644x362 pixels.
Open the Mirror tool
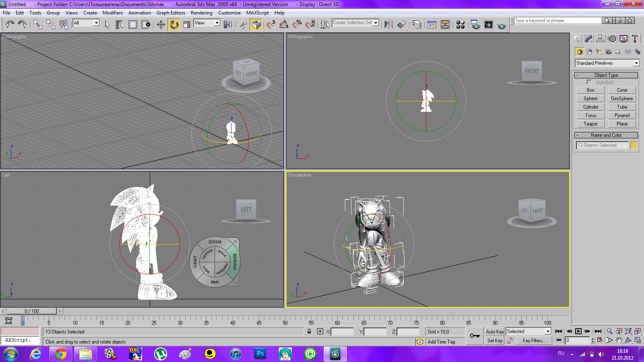388,25
